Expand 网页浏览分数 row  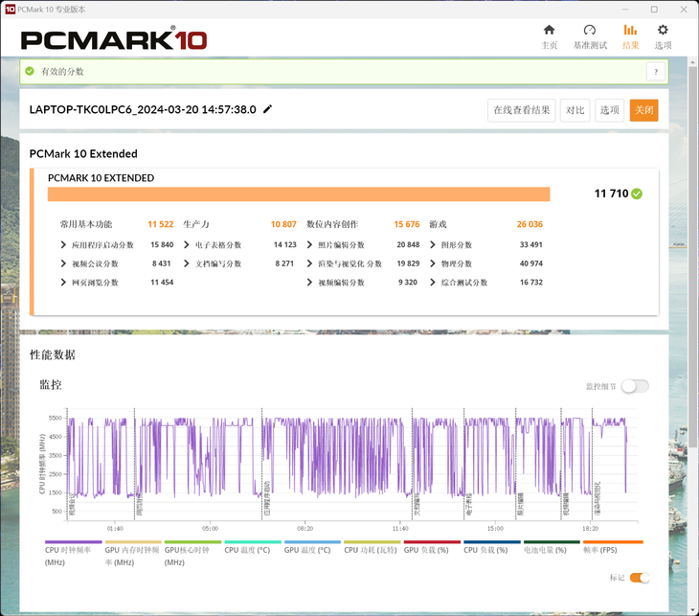(63, 283)
